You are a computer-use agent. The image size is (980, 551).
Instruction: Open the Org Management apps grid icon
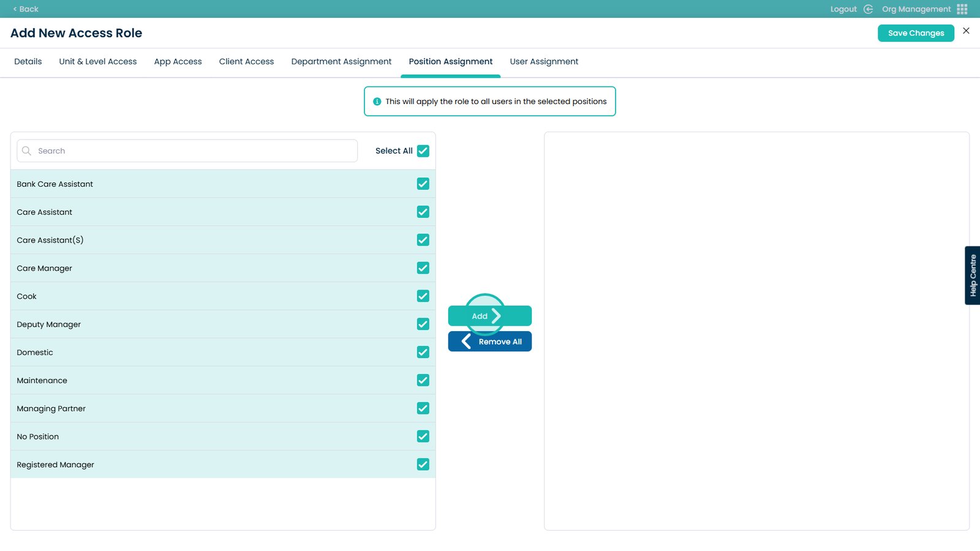click(x=962, y=9)
